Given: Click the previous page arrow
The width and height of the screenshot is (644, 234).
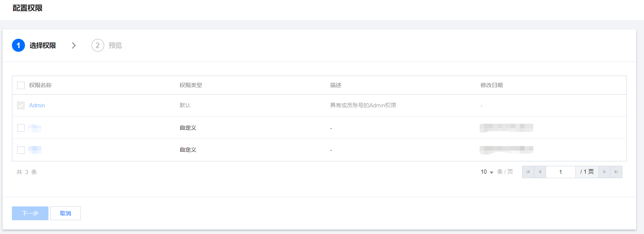Looking at the screenshot, I should pyautogui.click(x=540, y=172).
